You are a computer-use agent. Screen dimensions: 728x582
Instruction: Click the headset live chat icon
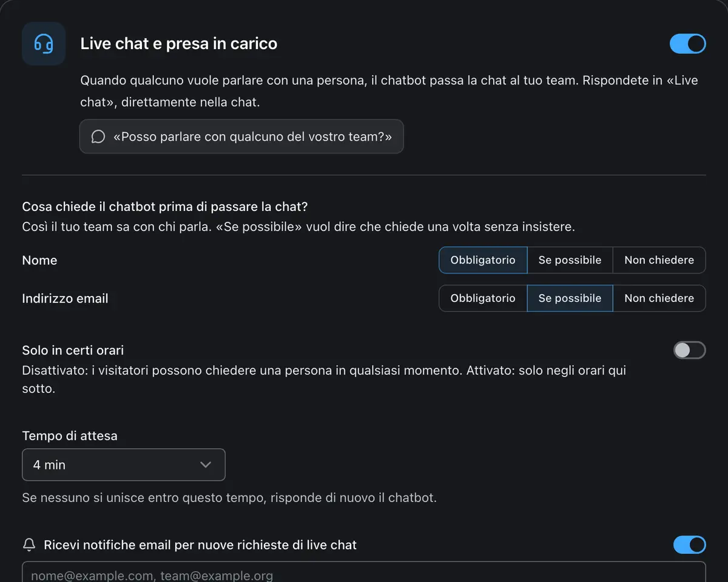click(44, 44)
